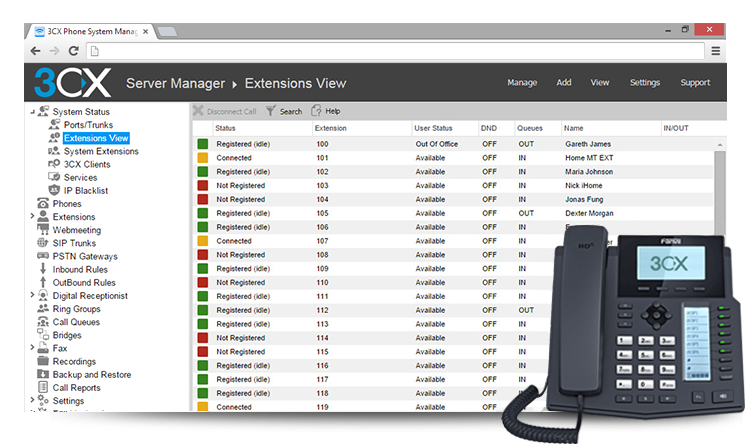The image size is (747, 447).
Task: Click green status square for extension 100
Action: pyautogui.click(x=203, y=144)
